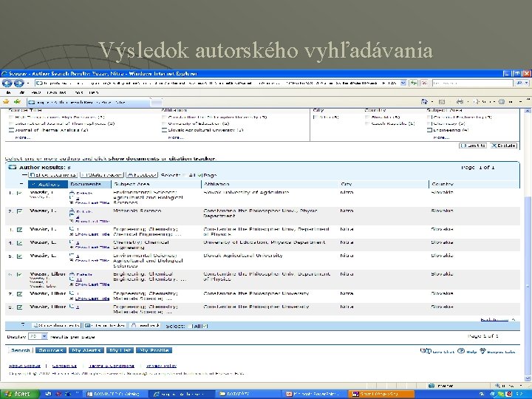Viewport: 532px width, 399px height.
Task: Expand More under Subject Area filters
Action: pos(441,137)
